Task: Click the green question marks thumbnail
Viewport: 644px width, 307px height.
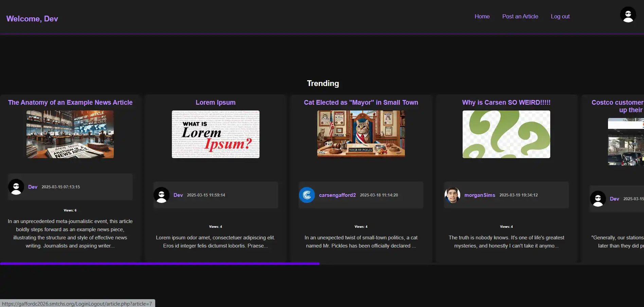Action: click(506, 134)
